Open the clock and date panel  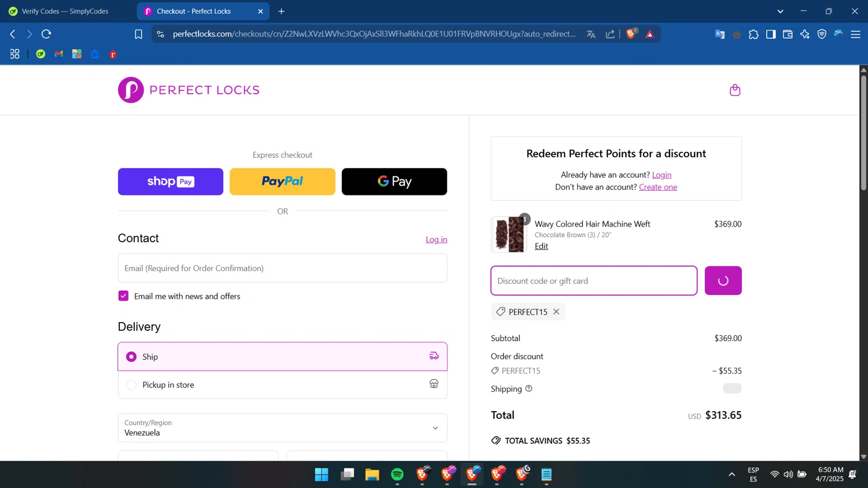click(830, 474)
